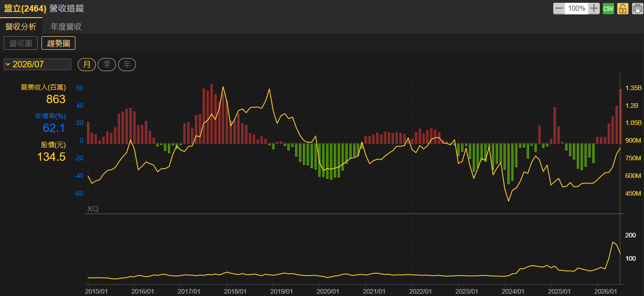The height and width of the screenshot is (296, 644).
Task: Click the -60 growth-rate axis label
Action: tap(79, 193)
